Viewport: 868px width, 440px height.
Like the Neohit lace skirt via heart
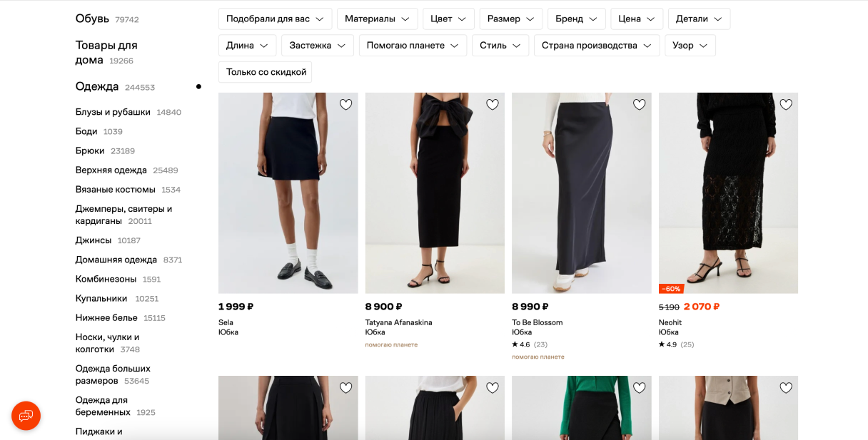click(x=786, y=105)
